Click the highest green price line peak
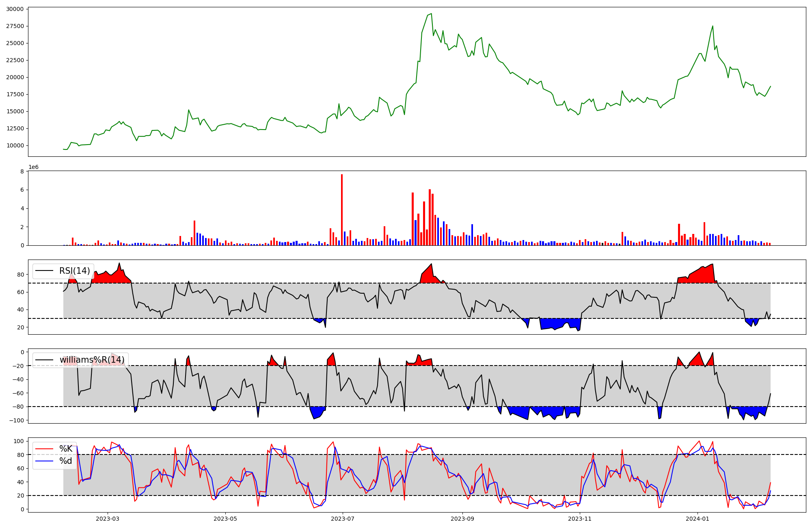The width and height of the screenshot is (812, 528). point(431,14)
